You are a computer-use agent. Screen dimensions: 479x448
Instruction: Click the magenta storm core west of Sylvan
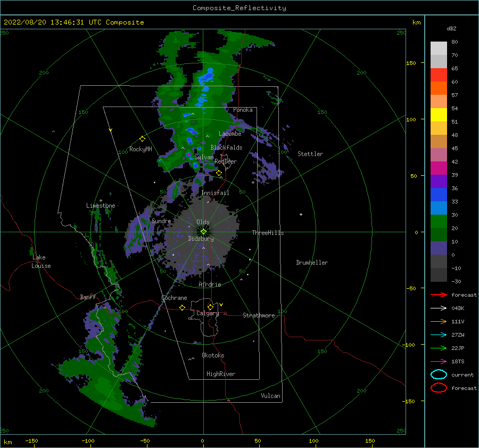tap(188, 154)
